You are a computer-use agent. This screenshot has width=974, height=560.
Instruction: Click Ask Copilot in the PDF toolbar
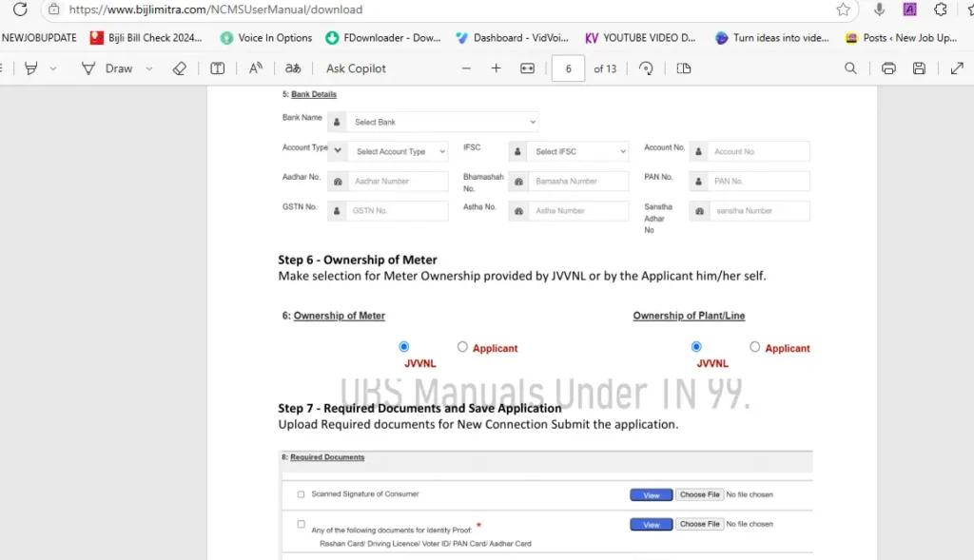coord(356,68)
